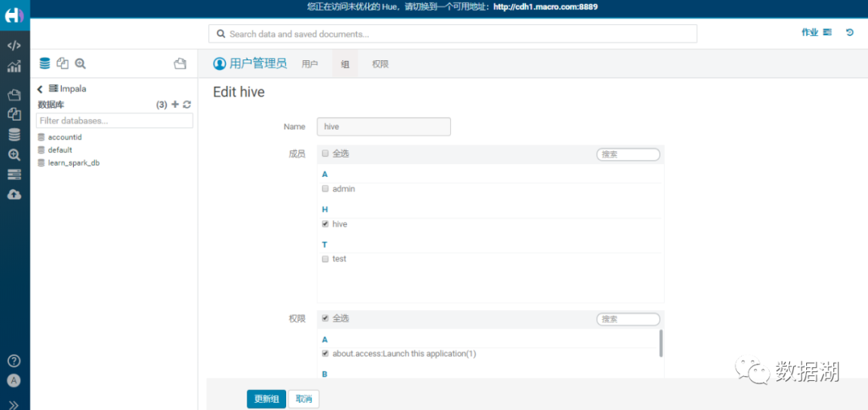Click the search magnifier icon in dark sidebar

14,154
